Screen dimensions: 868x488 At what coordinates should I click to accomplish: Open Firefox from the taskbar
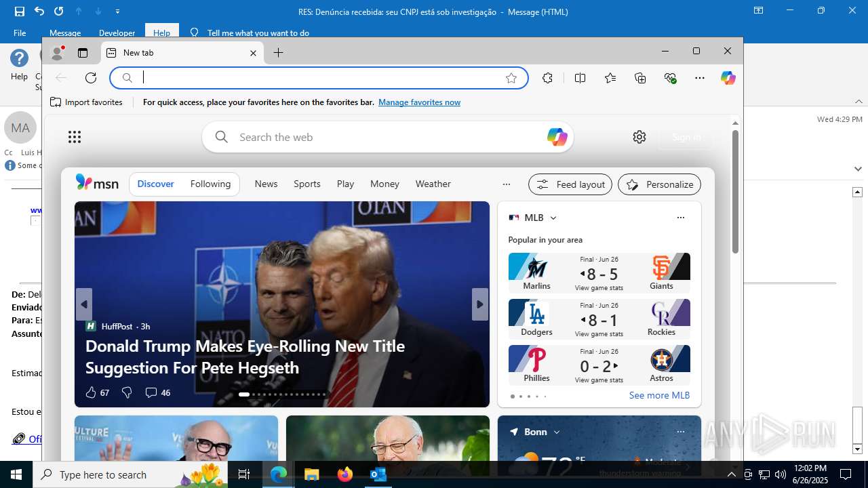pyautogui.click(x=345, y=474)
